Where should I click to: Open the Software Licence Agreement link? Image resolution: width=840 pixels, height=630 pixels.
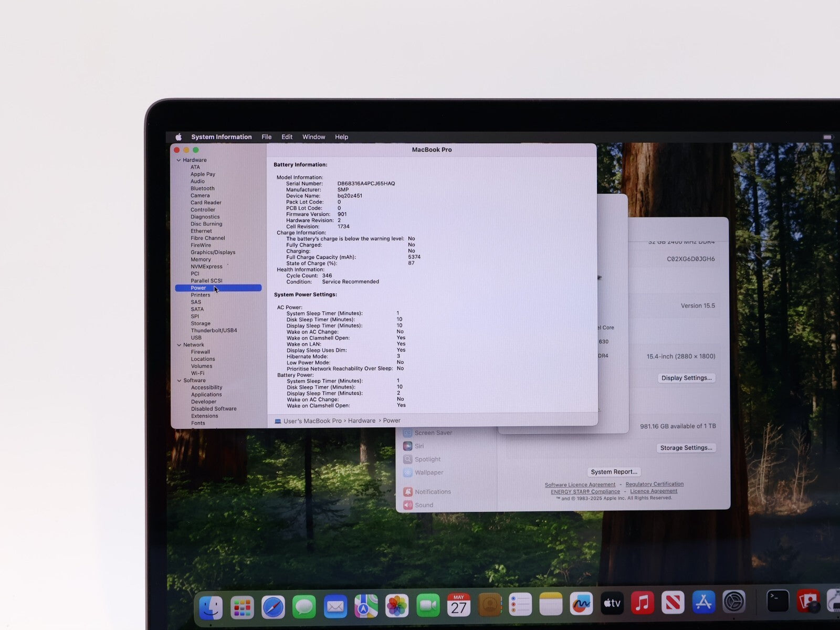(x=580, y=485)
